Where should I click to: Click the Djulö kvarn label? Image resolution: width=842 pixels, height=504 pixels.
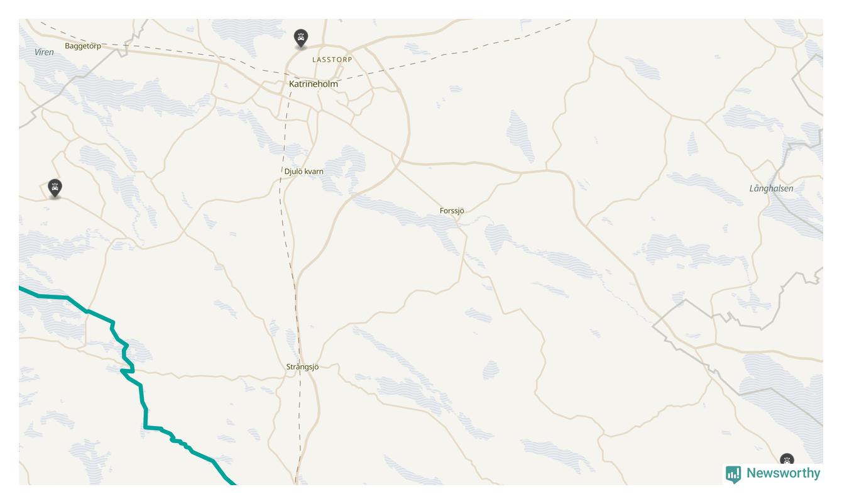304,172
